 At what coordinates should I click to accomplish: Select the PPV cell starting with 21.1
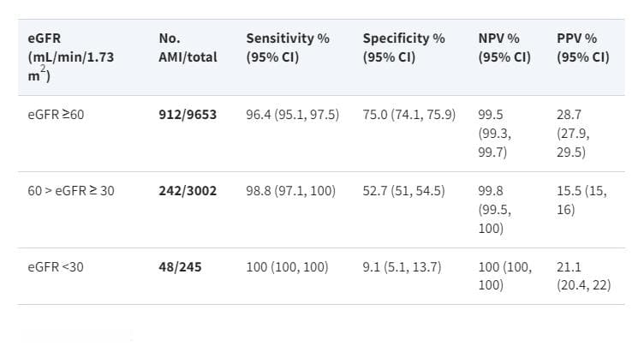coord(584,276)
